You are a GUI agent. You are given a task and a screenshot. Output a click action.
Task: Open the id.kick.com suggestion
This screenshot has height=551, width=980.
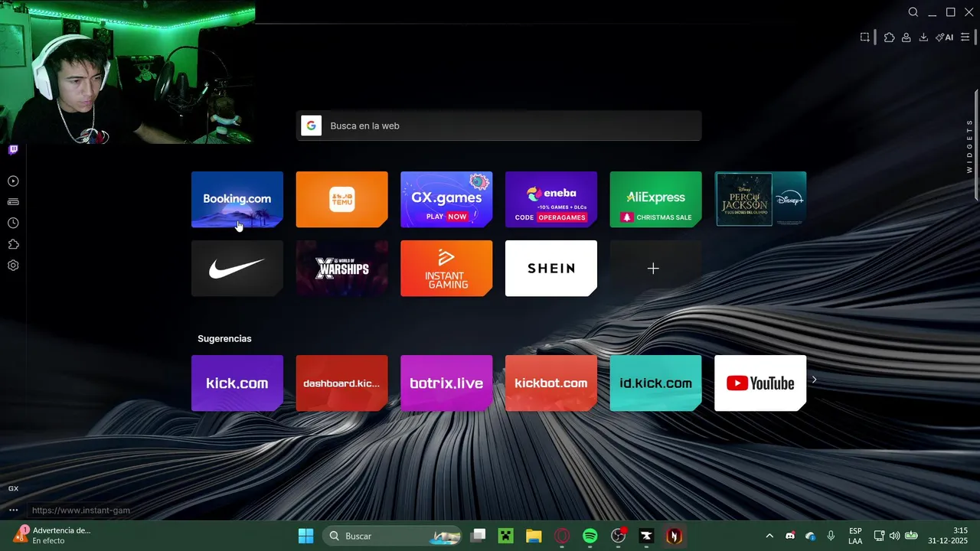tap(655, 383)
